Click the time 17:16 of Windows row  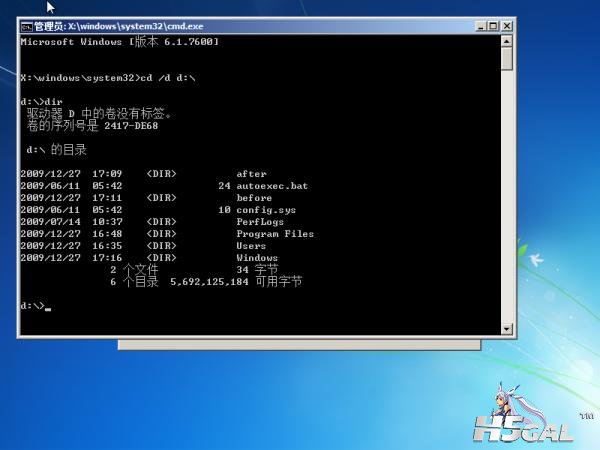point(107,258)
